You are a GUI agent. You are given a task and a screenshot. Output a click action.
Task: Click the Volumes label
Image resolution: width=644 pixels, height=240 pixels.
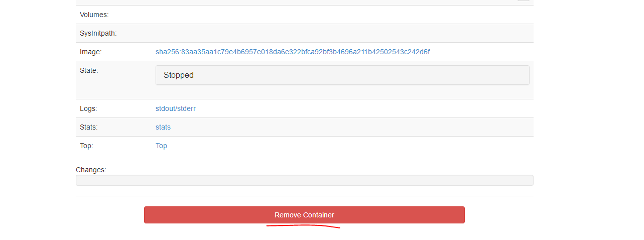point(94,15)
